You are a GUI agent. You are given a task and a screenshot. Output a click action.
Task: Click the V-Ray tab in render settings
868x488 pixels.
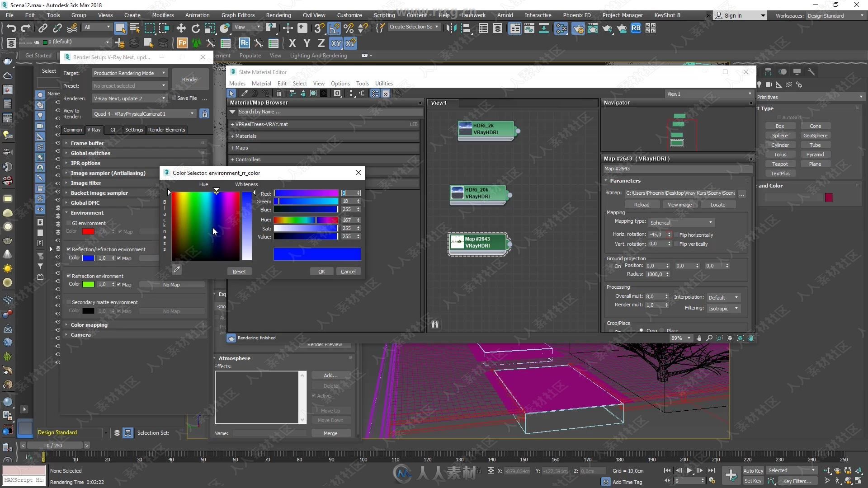95,129
